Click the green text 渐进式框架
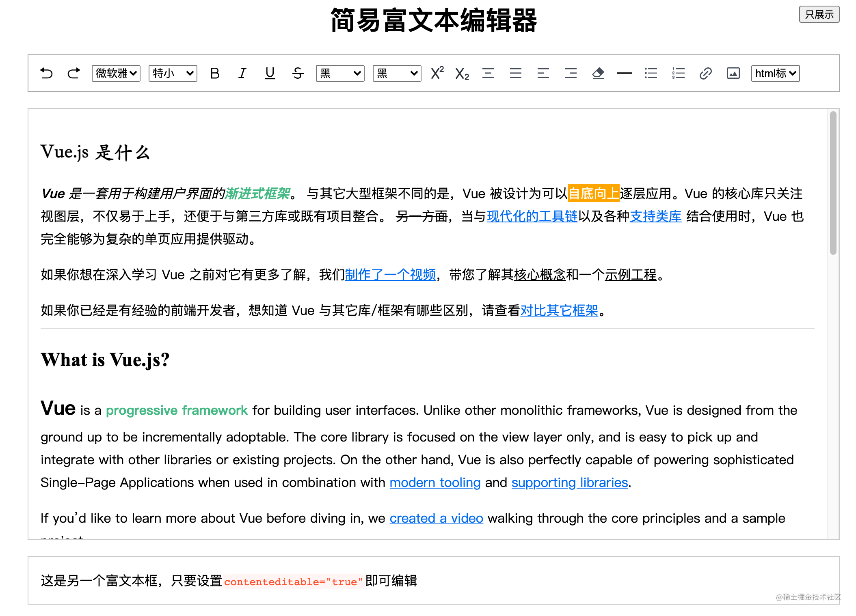856x616 pixels. [258, 194]
